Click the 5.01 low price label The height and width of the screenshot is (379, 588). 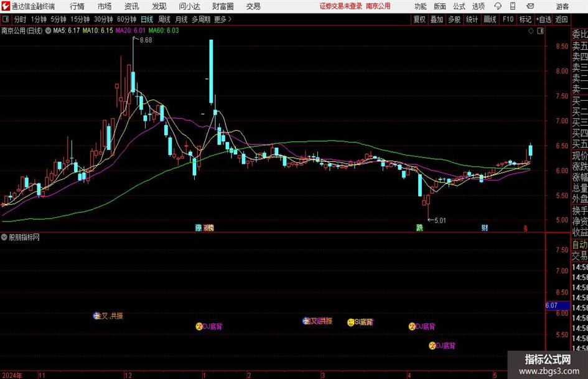441,220
